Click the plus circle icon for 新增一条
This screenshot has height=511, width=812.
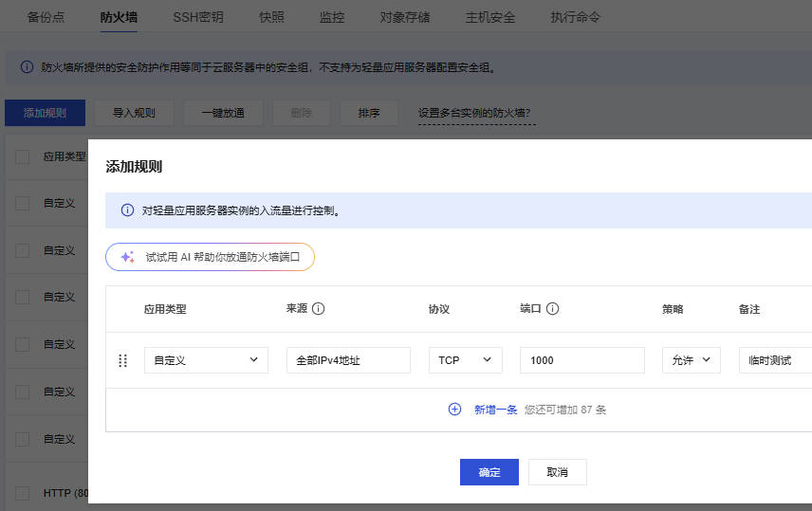[x=454, y=409]
